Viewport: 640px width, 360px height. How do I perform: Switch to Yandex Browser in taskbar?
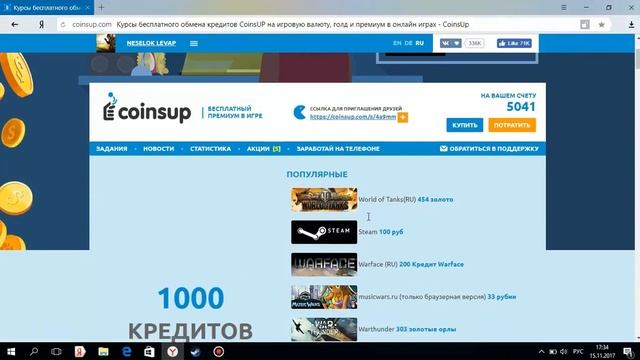173,351
